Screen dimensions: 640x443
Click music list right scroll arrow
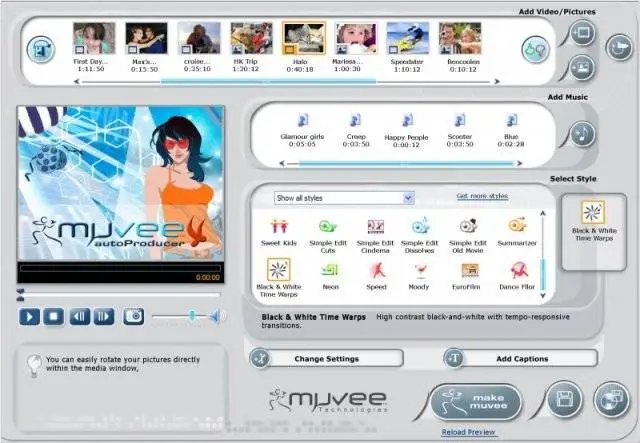coord(519,163)
